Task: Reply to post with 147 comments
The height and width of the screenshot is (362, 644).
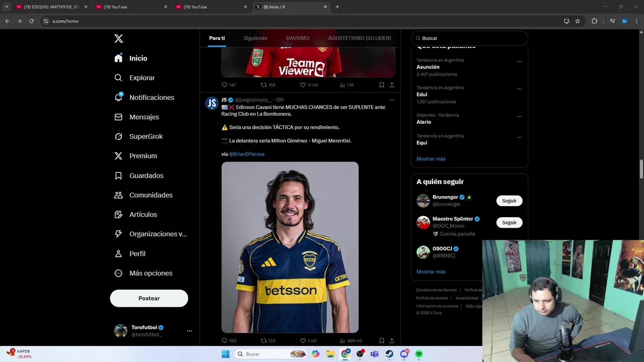Action: point(229,85)
